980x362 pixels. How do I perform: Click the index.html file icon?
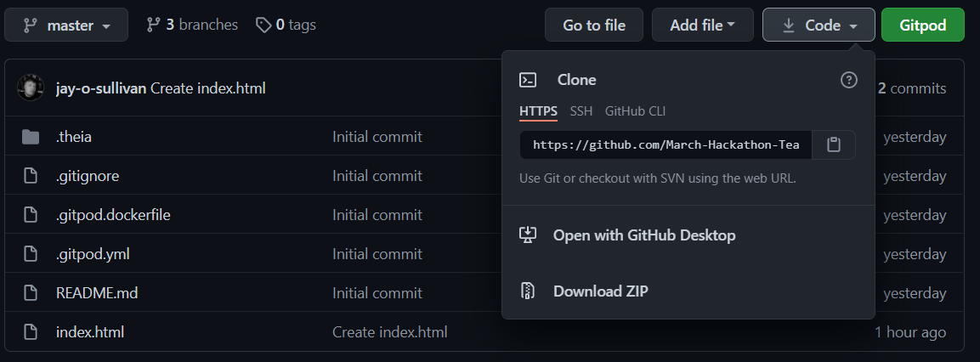click(31, 332)
